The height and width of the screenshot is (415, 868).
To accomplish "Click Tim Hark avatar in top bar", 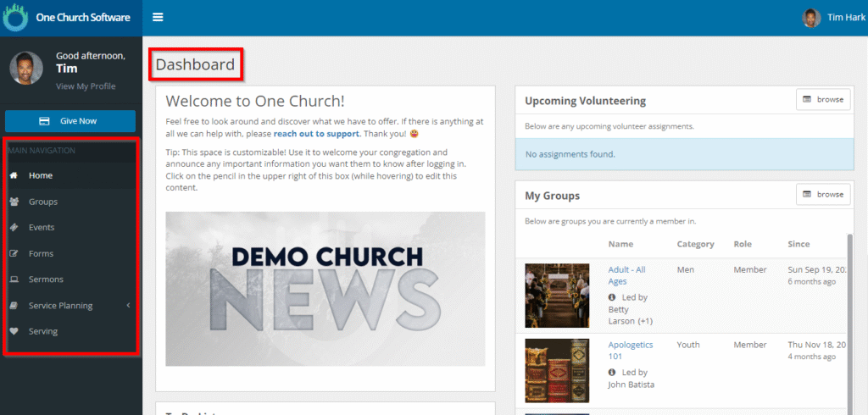I will (x=811, y=18).
